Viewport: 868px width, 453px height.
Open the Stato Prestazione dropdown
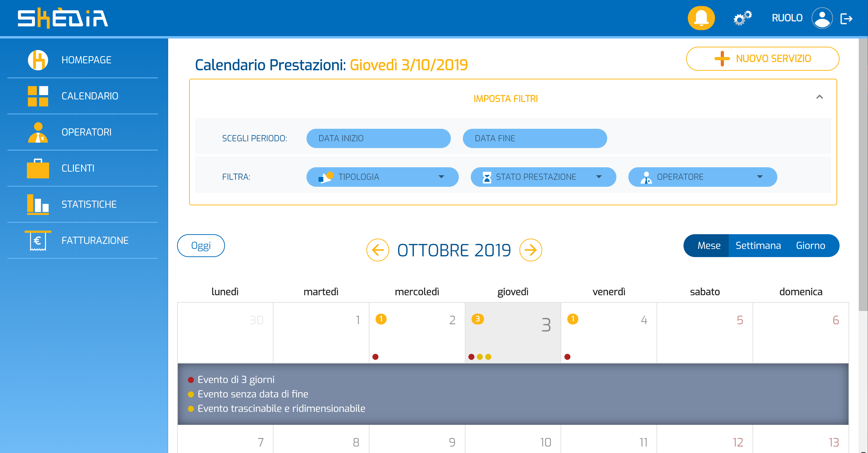543,177
